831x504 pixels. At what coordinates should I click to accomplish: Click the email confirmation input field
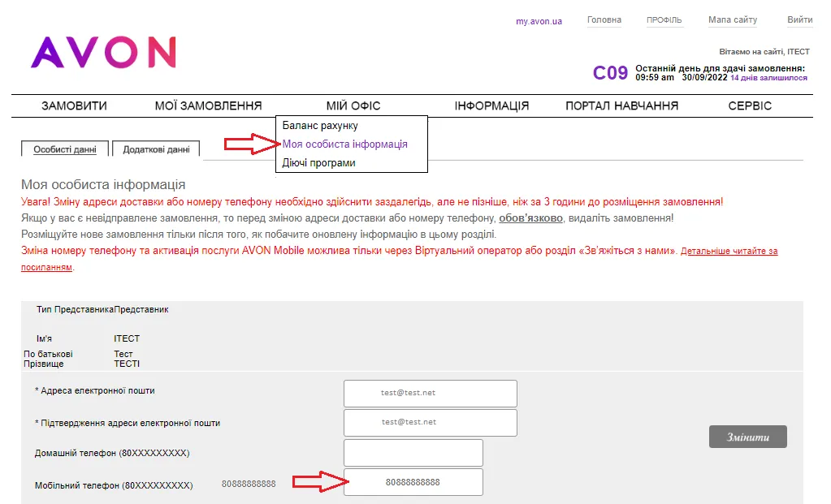click(431, 423)
